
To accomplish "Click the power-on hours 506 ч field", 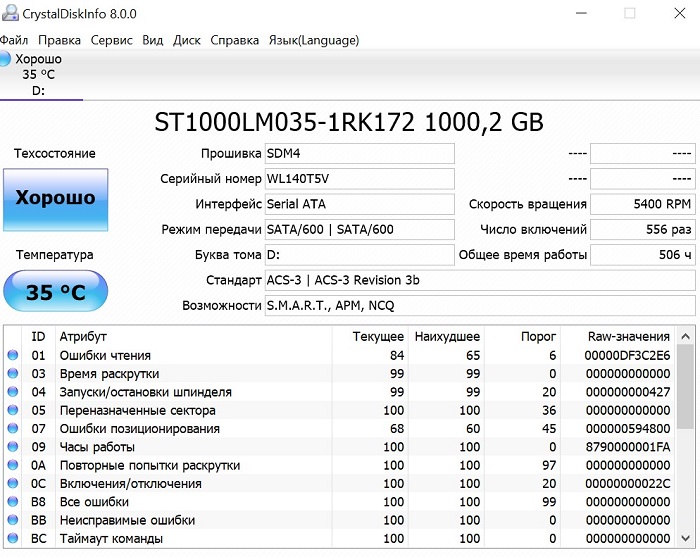I will click(643, 255).
